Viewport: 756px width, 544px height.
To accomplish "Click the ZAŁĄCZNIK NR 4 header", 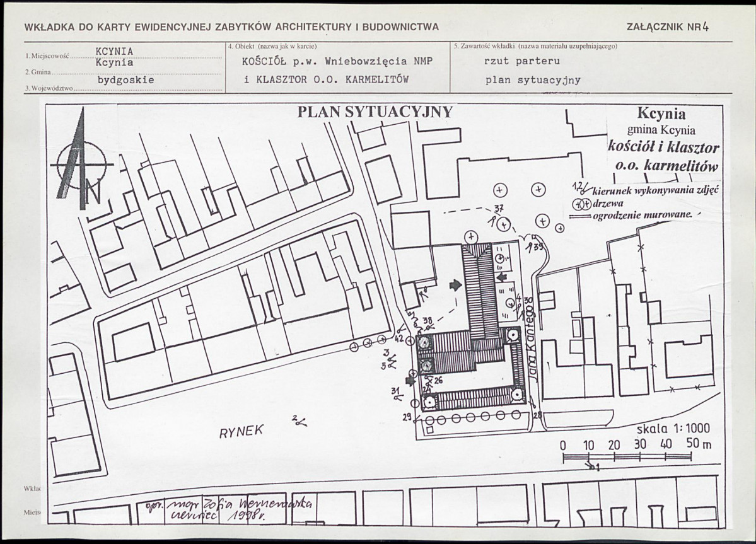I will click(667, 27).
